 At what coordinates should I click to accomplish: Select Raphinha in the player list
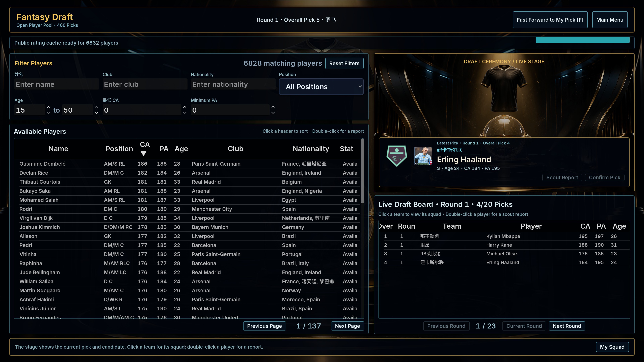(x=190, y=263)
